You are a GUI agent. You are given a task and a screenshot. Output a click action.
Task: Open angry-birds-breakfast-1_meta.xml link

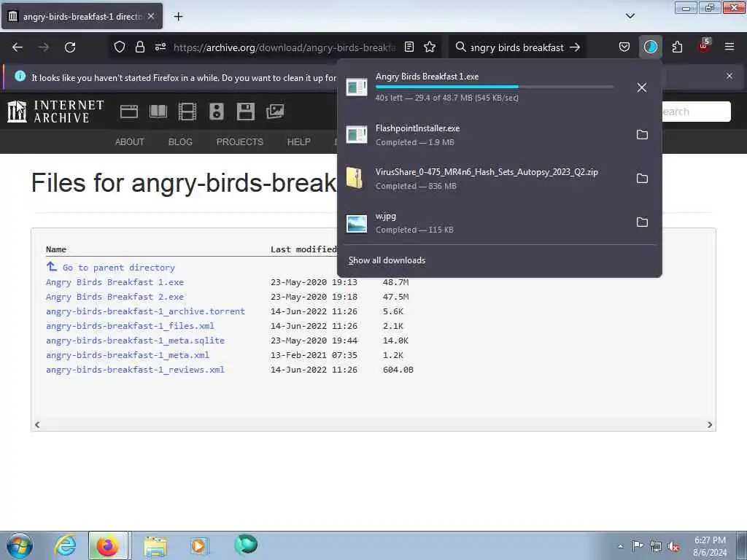(x=128, y=355)
